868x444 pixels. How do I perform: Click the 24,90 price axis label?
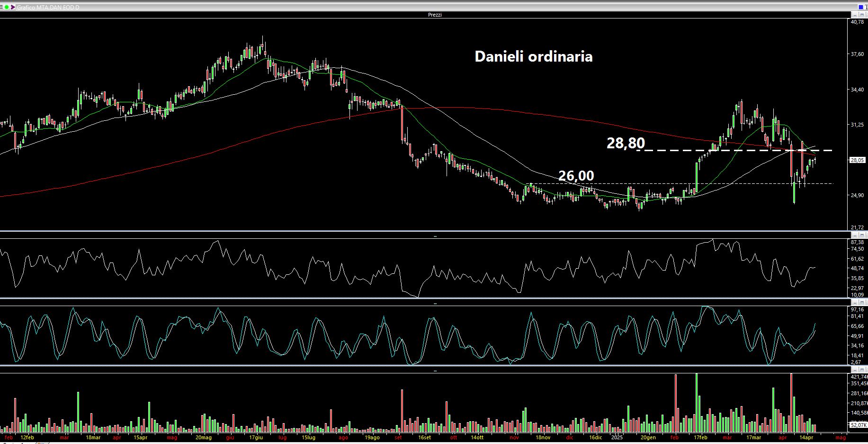pyautogui.click(x=858, y=195)
